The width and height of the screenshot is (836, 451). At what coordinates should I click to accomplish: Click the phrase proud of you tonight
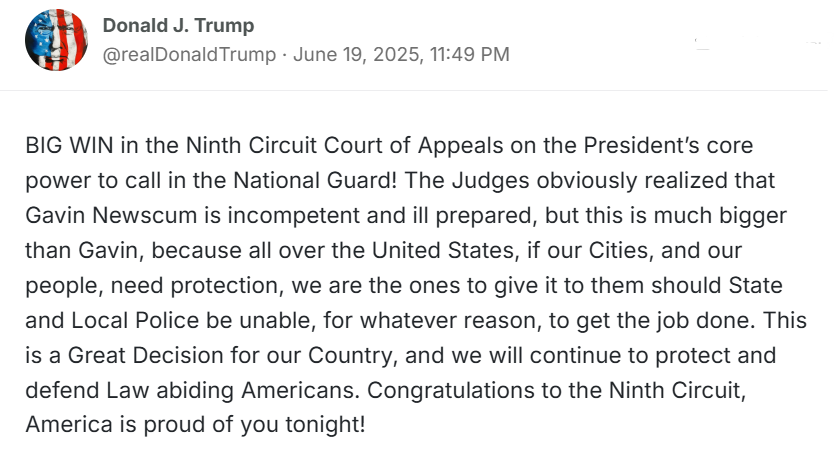click(x=254, y=425)
